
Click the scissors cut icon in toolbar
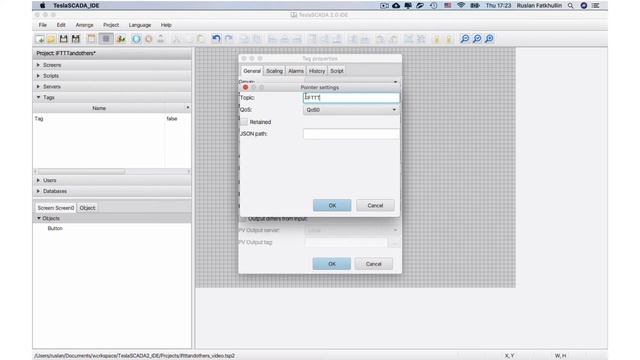point(176,39)
